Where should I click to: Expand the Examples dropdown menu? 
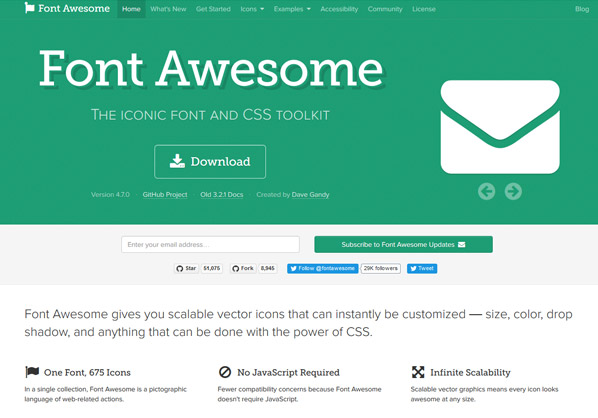pos(292,9)
